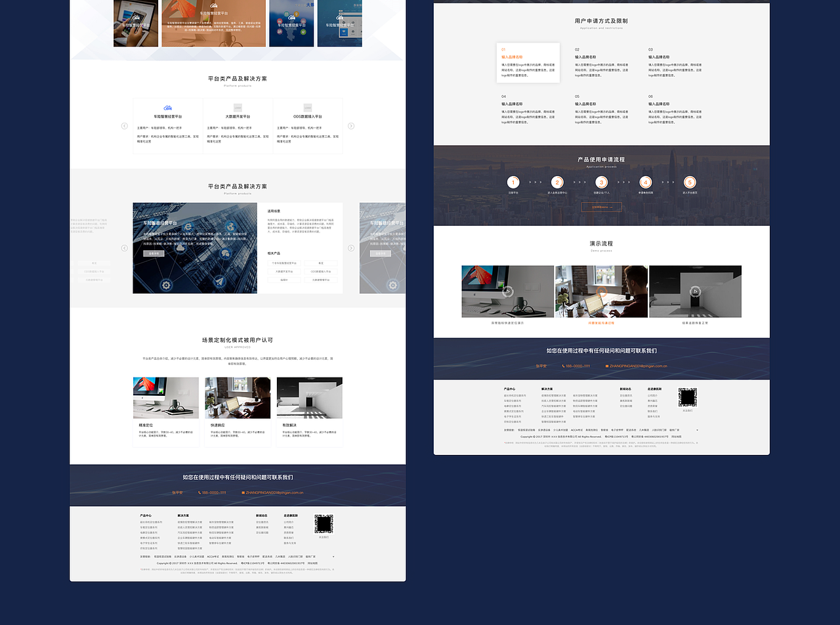Click the highlighted orange caption under the middle demo video
This screenshot has width=840, height=625.
tap(601, 323)
